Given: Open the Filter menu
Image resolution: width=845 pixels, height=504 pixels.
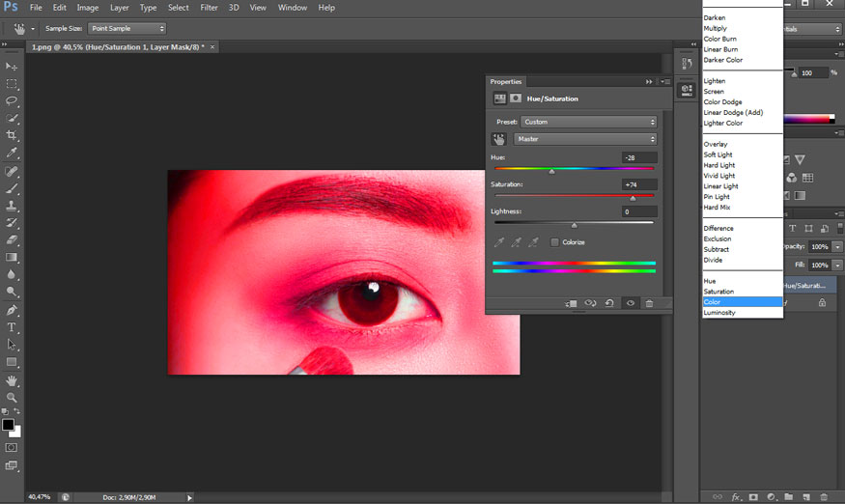Looking at the screenshot, I should pos(210,8).
